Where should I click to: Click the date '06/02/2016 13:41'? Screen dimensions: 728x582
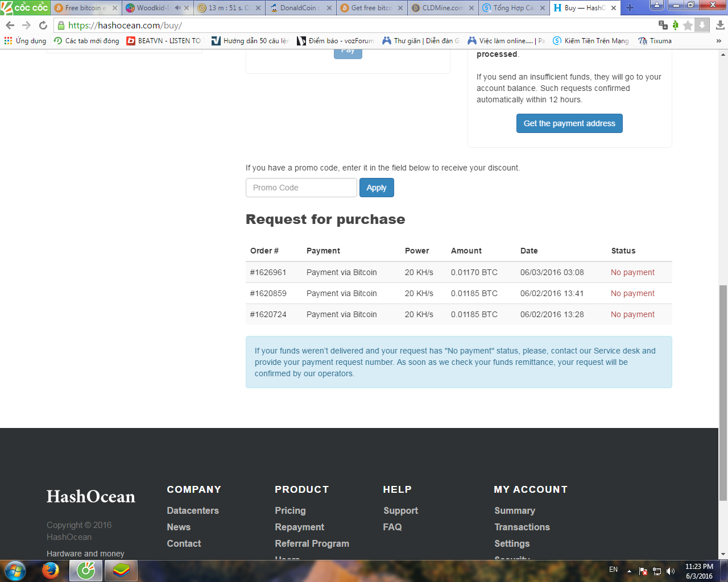tap(552, 293)
